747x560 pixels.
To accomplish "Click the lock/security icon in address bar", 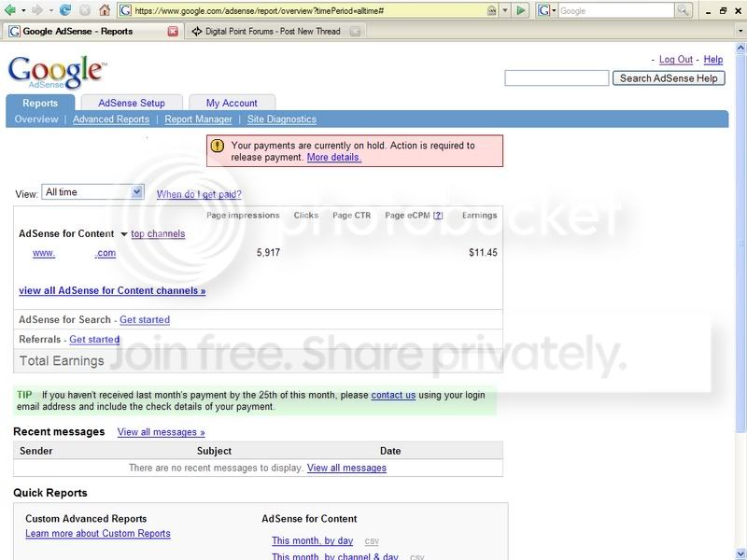I will [492, 10].
